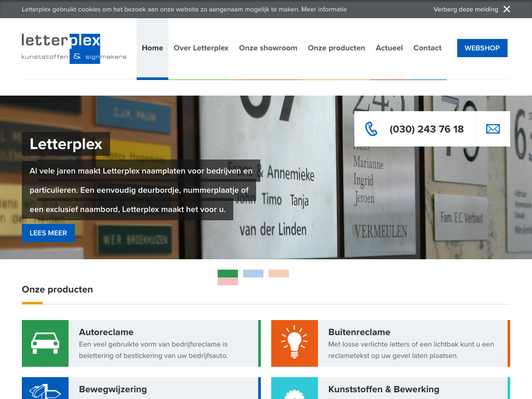Go to Over Letterplex page
The height and width of the screenshot is (399, 532).
201,48
